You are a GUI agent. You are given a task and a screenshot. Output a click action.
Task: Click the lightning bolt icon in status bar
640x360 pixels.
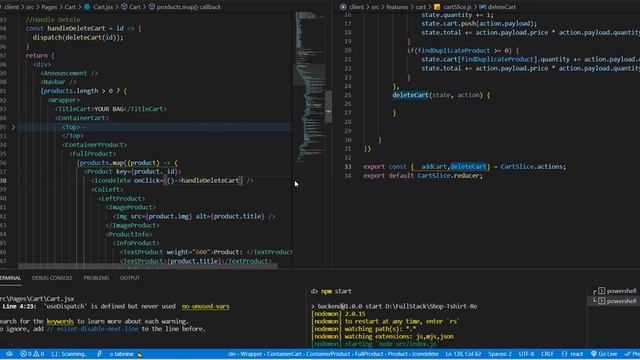99,354
